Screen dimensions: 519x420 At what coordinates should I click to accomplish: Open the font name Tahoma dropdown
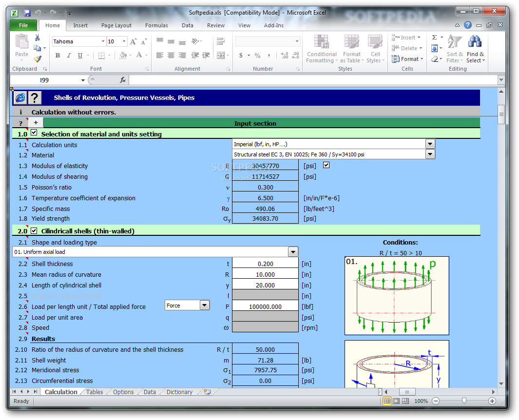pos(103,41)
